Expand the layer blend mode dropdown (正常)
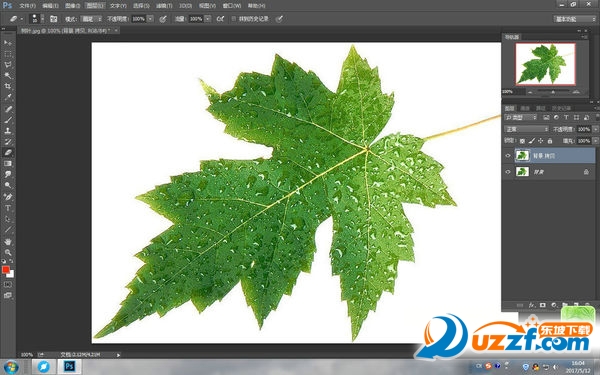The width and height of the screenshot is (600, 375). click(x=526, y=129)
